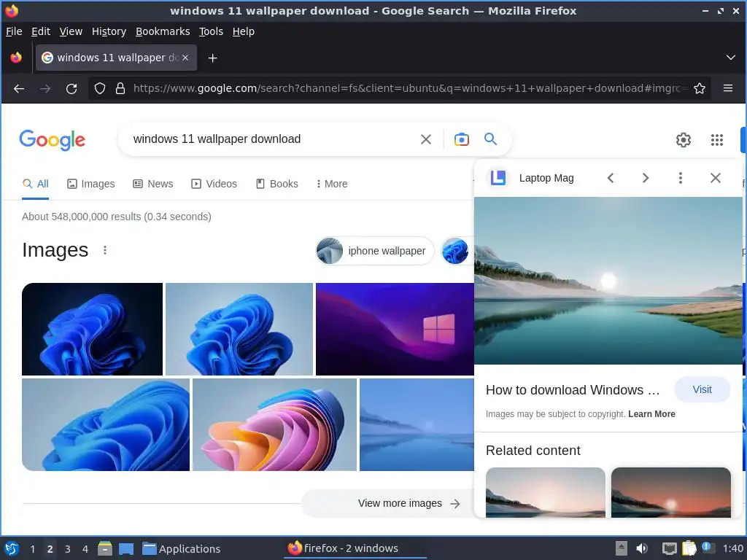Open the tracking protection shield icon
The image size is (747, 560).
[x=99, y=88]
